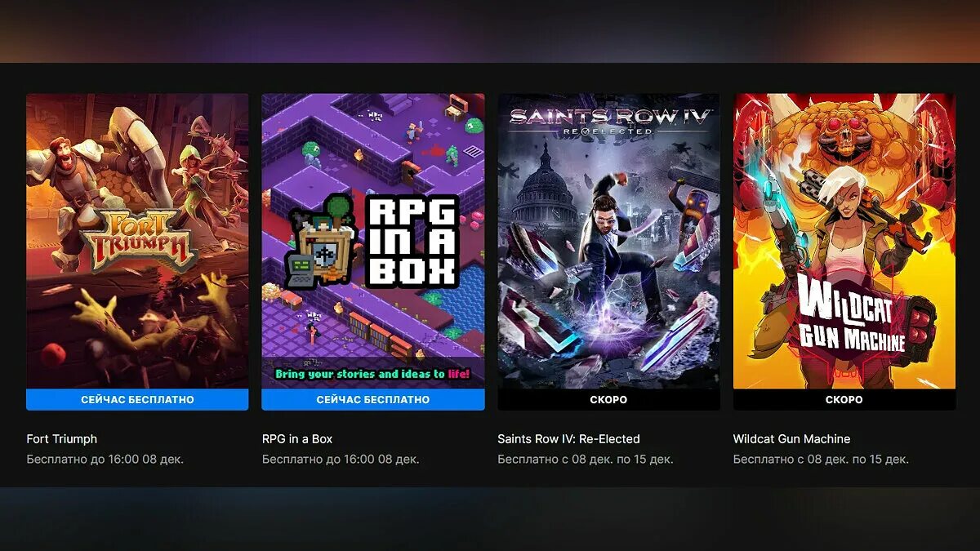The height and width of the screenshot is (551, 980).
Task: Click 'Сейчас бесплатно' banner under Fort Triumph
Action: click(137, 399)
